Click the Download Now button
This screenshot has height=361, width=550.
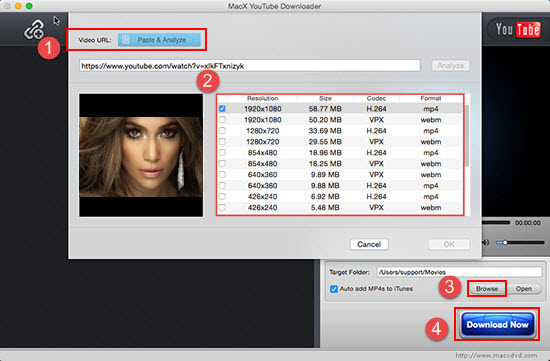pyautogui.click(x=497, y=325)
